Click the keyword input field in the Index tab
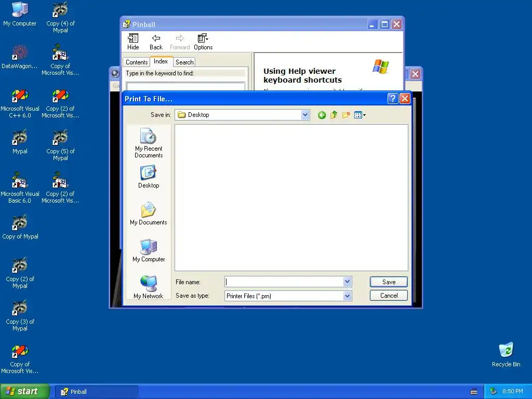 [185, 86]
